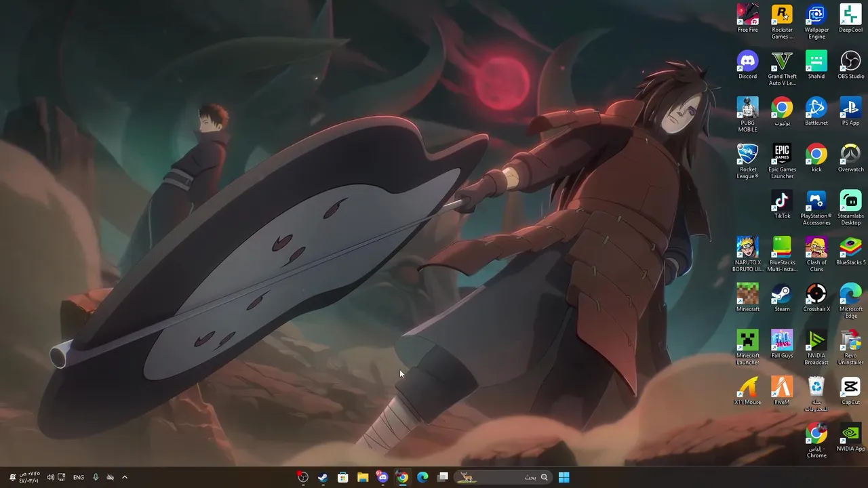Switch the ENG input language

tap(79, 477)
